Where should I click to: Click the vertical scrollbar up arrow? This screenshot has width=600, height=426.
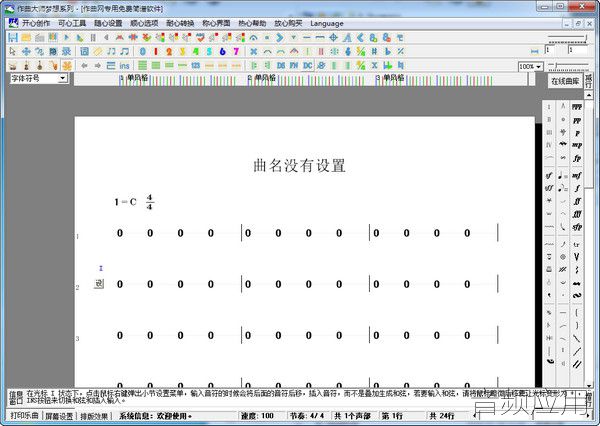(x=589, y=95)
